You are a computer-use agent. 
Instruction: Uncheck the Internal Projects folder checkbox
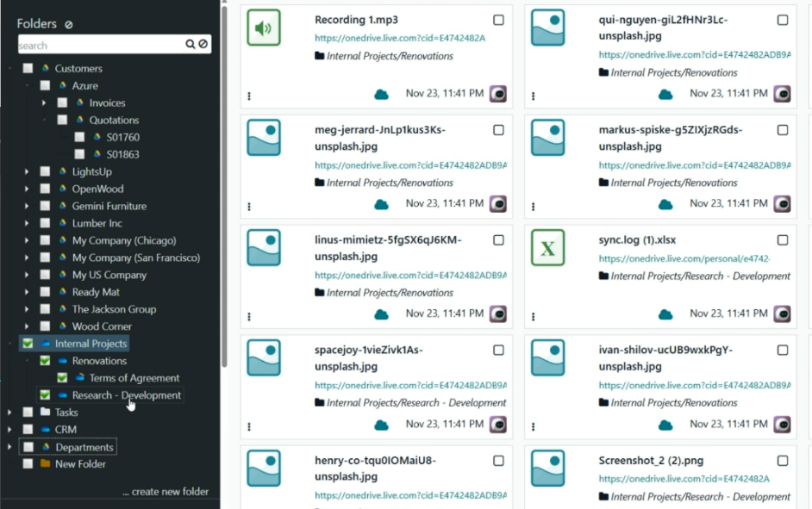28,344
